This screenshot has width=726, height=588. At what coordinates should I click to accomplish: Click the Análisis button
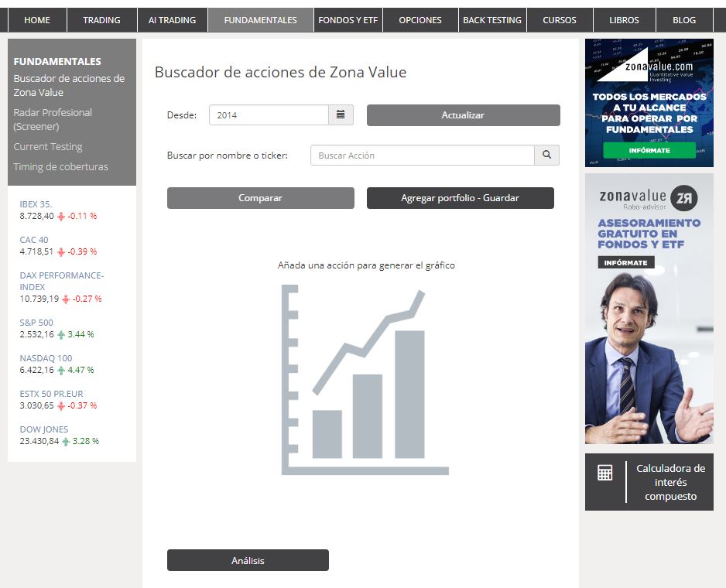click(x=248, y=560)
